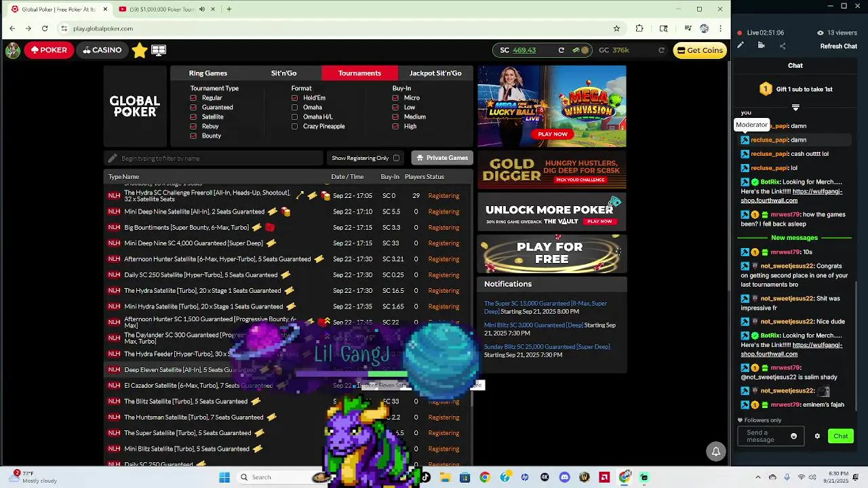This screenshot has height=488, width=868.
Task: Bookmark this page with the star icon
Action: click(x=616, y=28)
